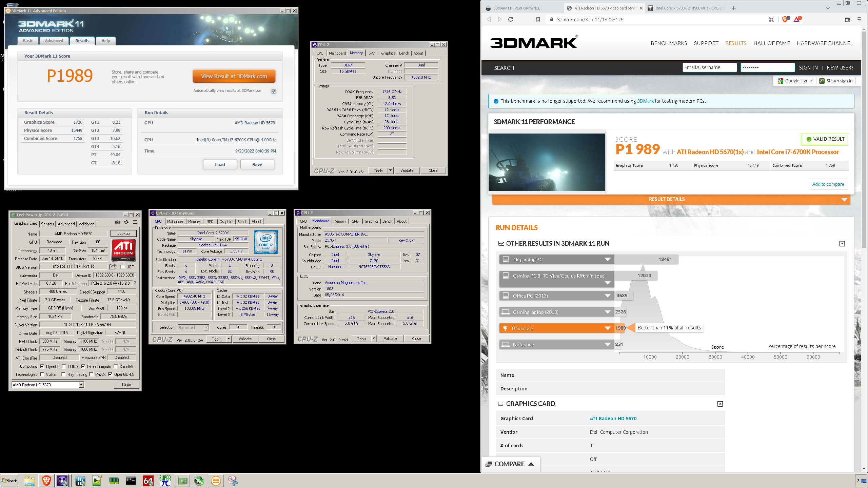868x488 pixels.
Task: Open the ATI Radeon HD 5670 graphics card link
Action: 613,419
